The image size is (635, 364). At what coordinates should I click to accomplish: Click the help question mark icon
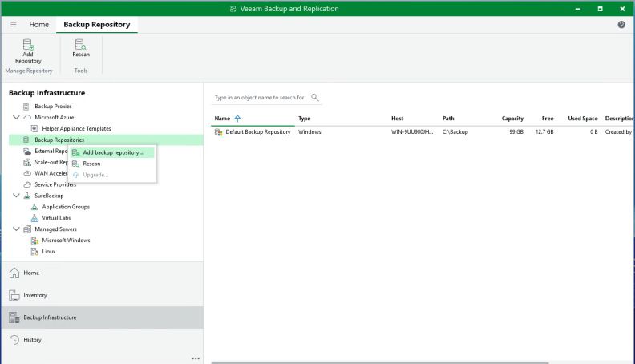click(x=621, y=25)
